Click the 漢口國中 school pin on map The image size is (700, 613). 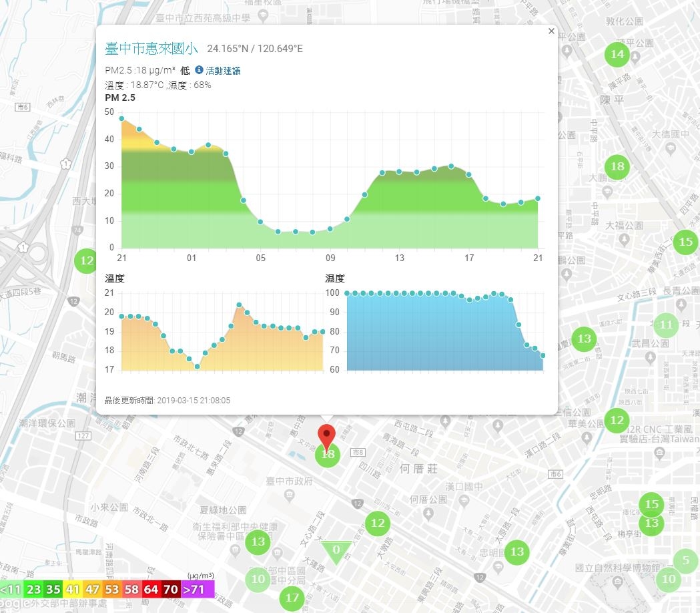(x=464, y=500)
